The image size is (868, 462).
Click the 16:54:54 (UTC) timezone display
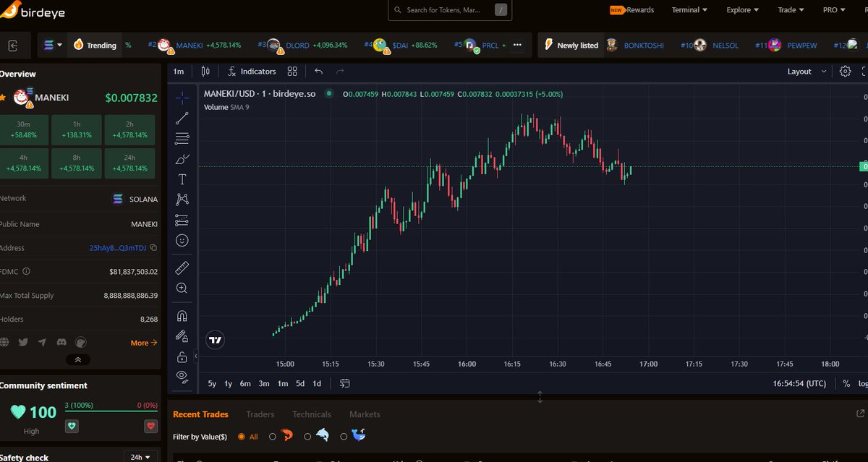click(x=799, y=383)
